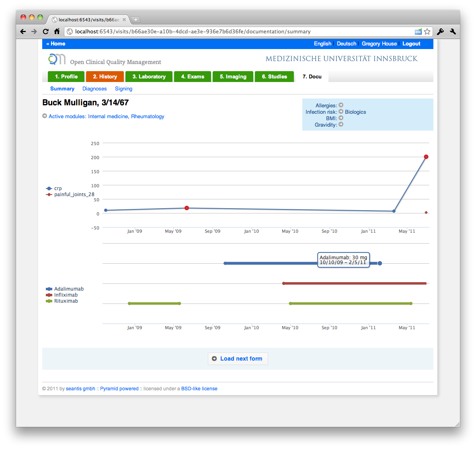Click the painful_joints_28 diamond point
Image resolution: width=476 pixels, height=449 pixels.
[x=426, y=213]
